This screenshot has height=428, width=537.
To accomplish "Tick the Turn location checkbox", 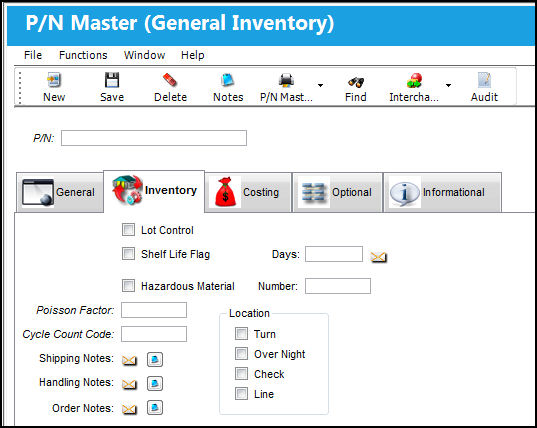I will (241, 333).
